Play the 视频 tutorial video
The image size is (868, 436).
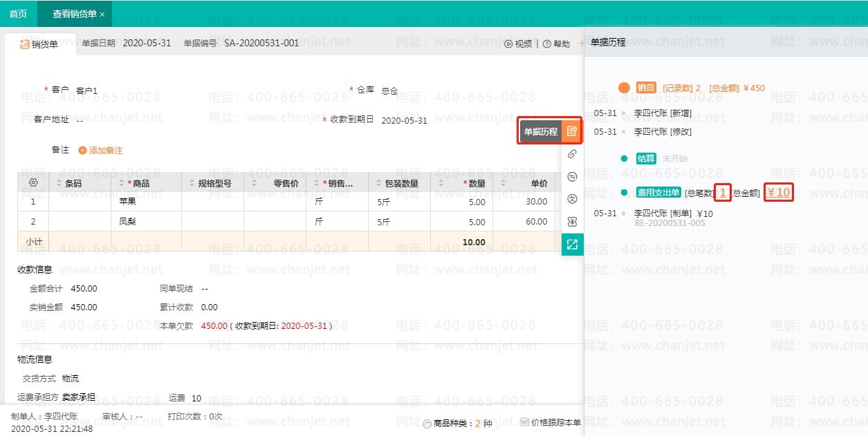tap(518, 44)
